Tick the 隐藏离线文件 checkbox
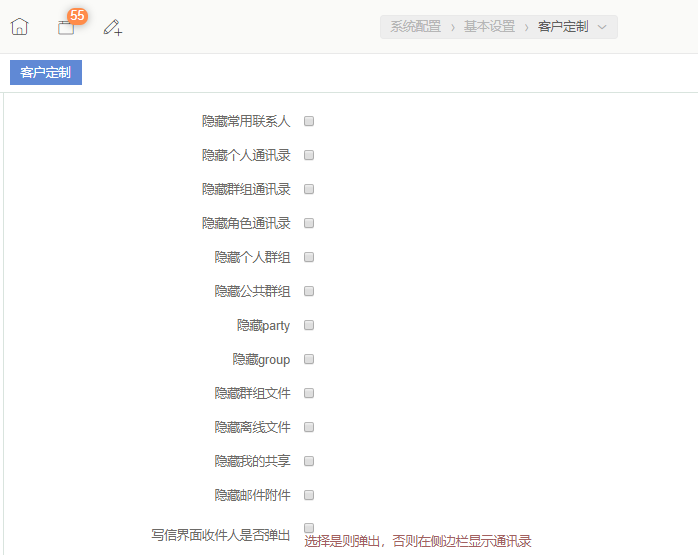The height and width of the screenshot is (555, 698). coord(309,427)
